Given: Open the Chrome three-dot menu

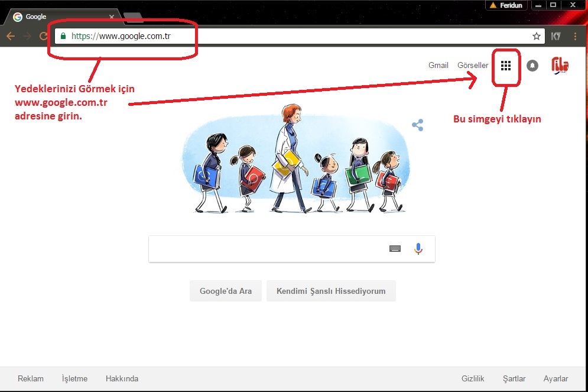Looking at the screenshot, I should click(576, 36).
